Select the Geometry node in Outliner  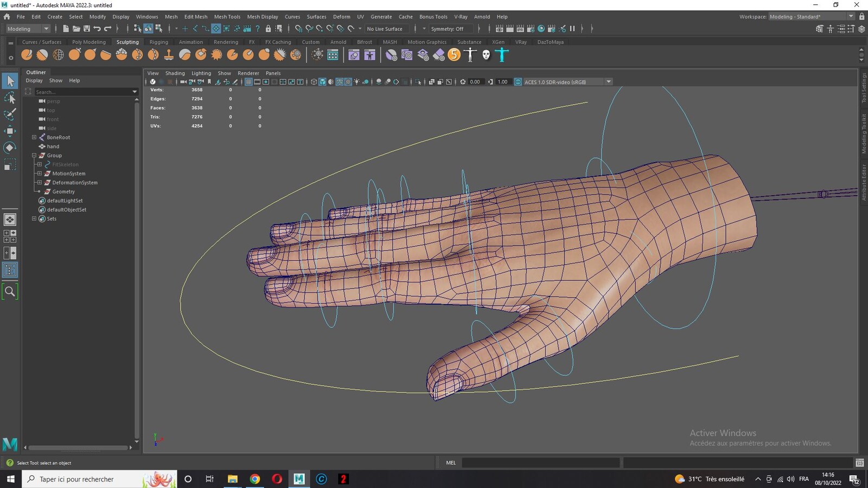click(63, 191)
